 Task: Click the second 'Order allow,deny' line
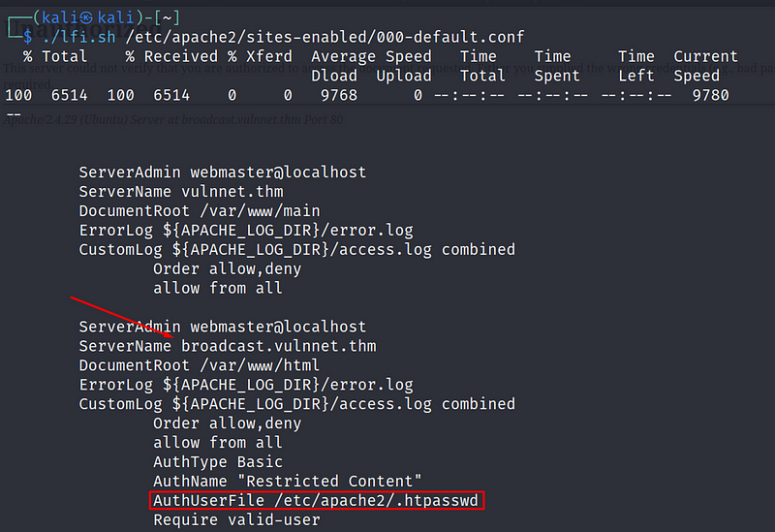tap(227, 423)
